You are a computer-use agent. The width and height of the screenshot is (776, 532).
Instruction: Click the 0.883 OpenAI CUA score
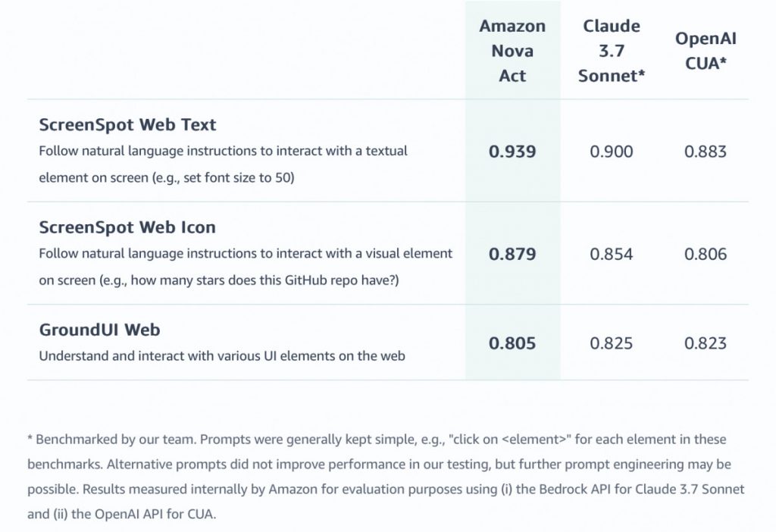point(706,152)
